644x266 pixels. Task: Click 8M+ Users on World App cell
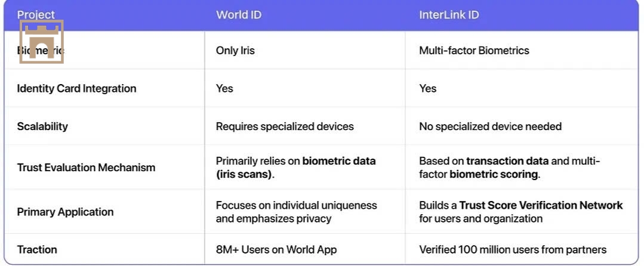276,249
